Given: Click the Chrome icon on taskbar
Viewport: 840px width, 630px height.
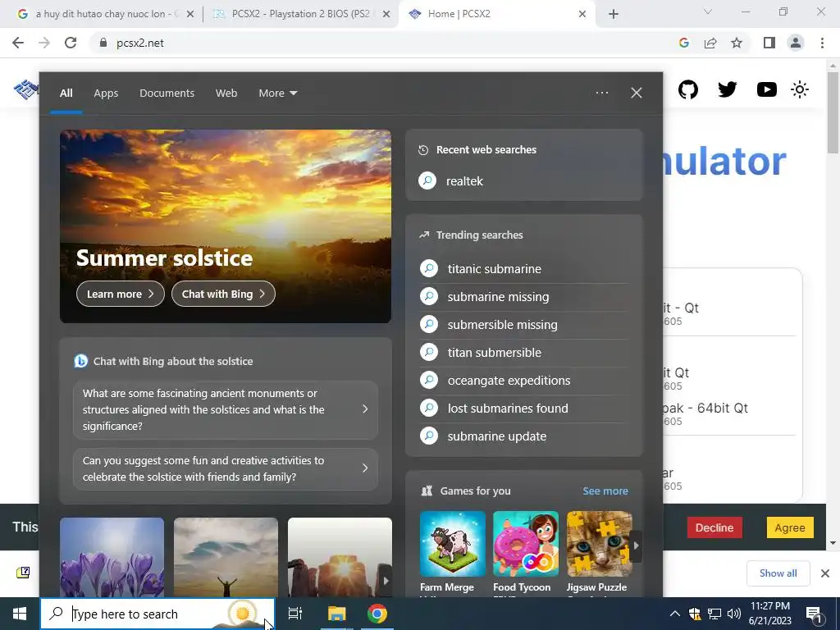Looking at the screenshot, I should click(x=377, y=614).
